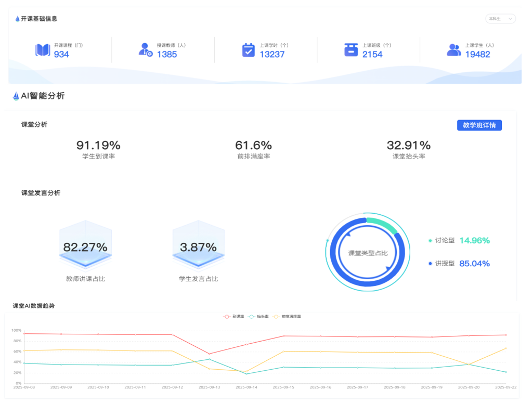Image resolution: width=532 pixels, height=403 pixels.
Task: Click the center of 课堂类型占比 donut chart
Action: tap(368, 253)
